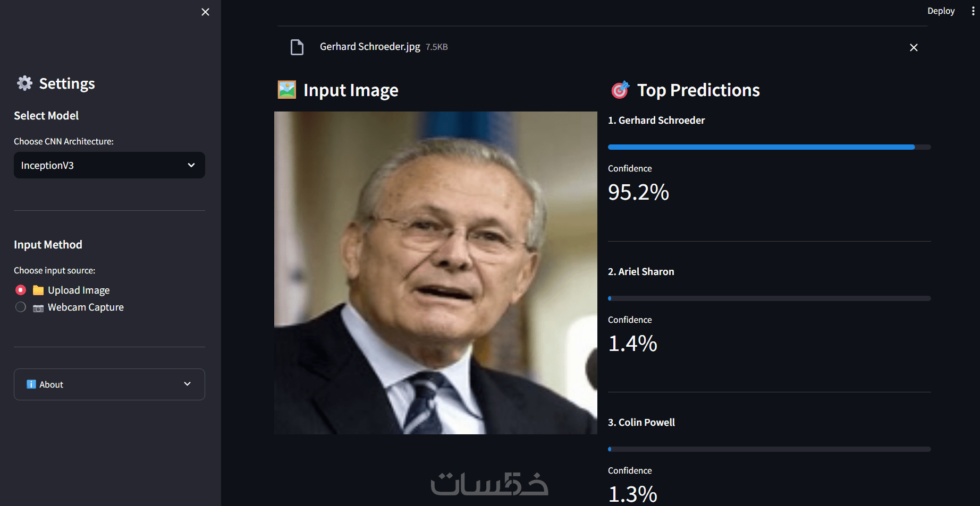Screen dimensions: 980x506
Task: Select the Upload Image radio option
Action: [21, 290]
